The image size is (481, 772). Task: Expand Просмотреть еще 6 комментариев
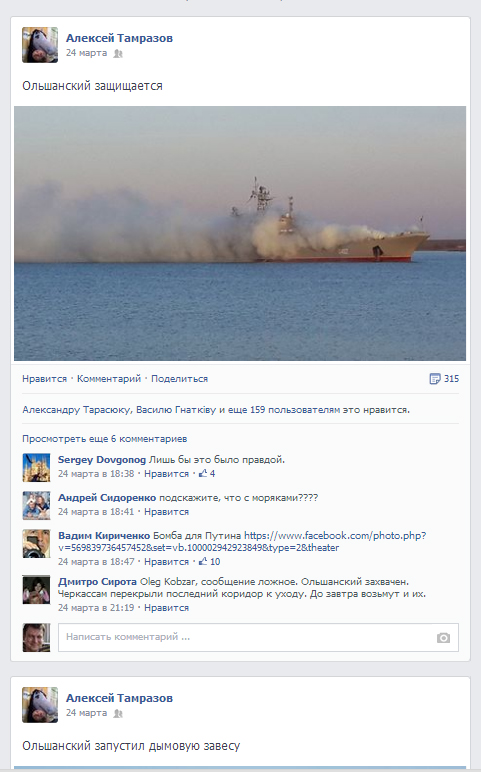pos(104,438)
